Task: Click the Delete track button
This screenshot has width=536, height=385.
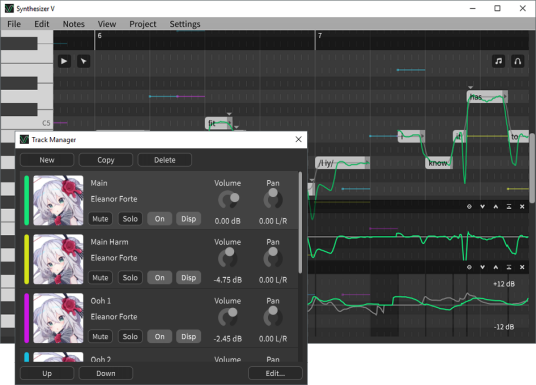Action: pos(164,160)
